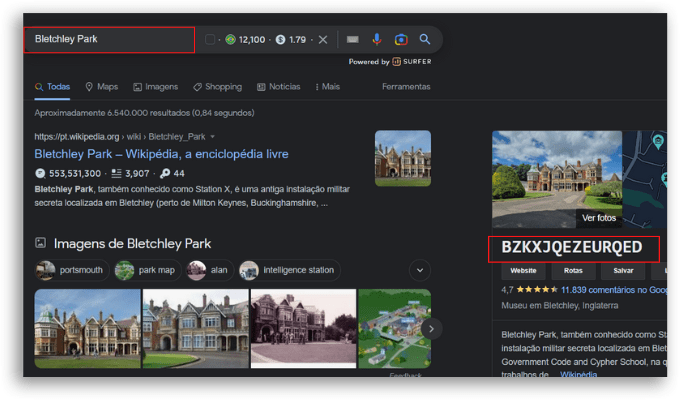The width and height of the screenshot is (700, 400).
Task: Click the dollar CPC icon
Action: (280, 40)
